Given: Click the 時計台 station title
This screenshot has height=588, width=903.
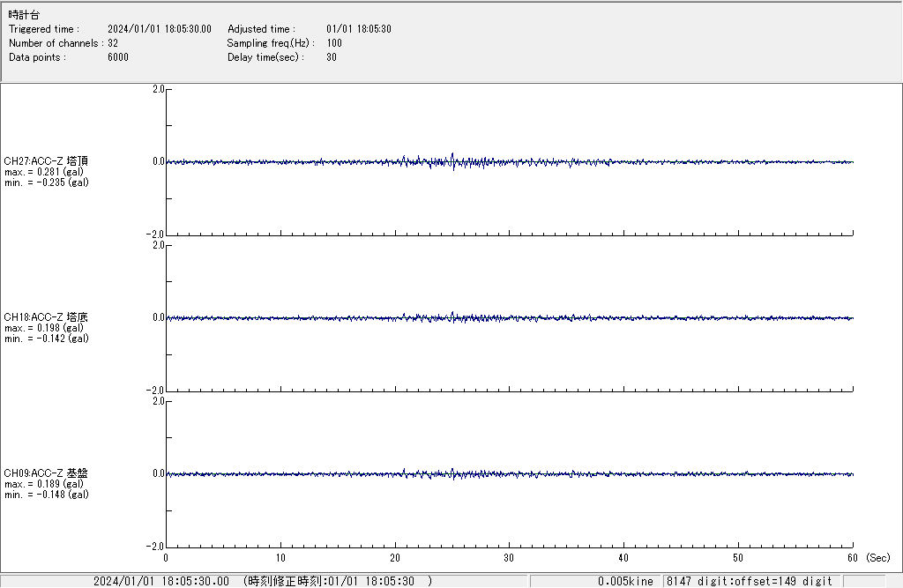Looking at the screenshot, I should point(24,15).
